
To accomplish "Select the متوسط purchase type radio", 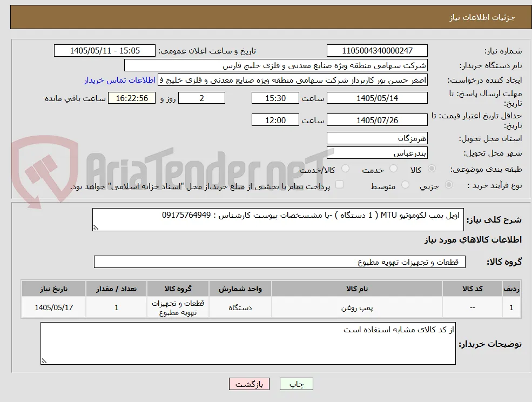I will 405,185.
